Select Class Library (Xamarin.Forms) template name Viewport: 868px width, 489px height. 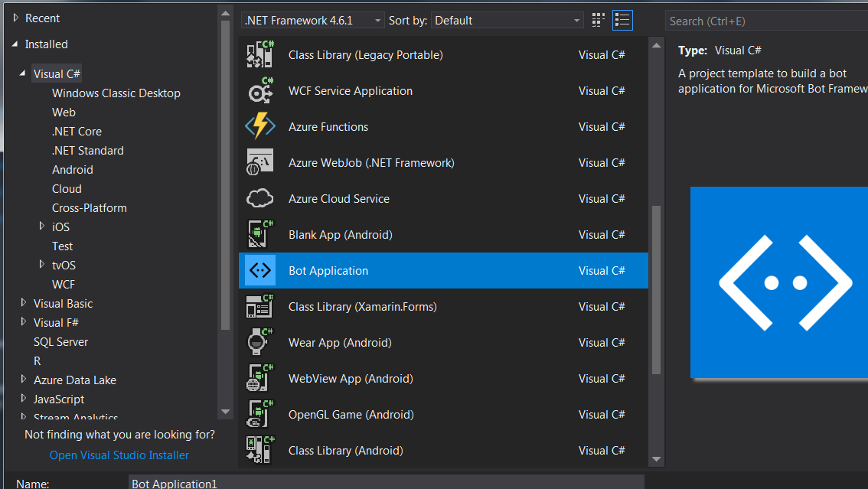(363, 307)
